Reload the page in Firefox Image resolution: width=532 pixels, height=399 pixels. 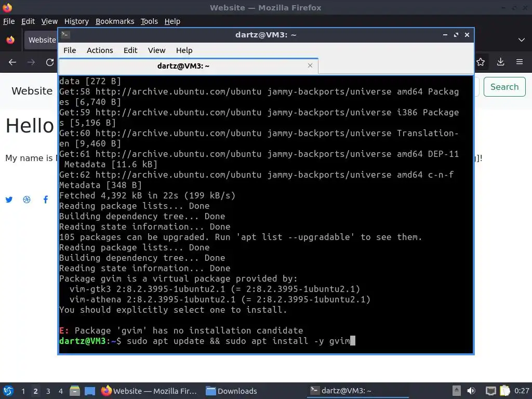click(50, 62)
